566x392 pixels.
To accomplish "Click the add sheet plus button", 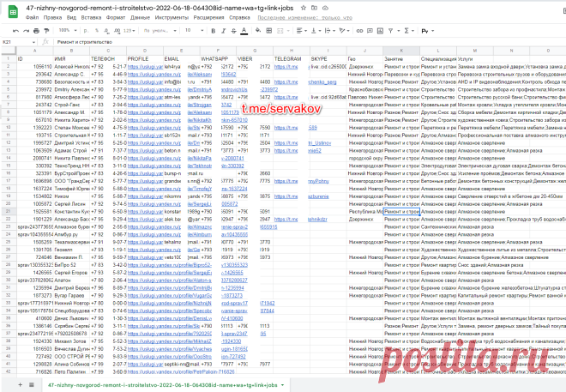I will [x=21, y=385].
